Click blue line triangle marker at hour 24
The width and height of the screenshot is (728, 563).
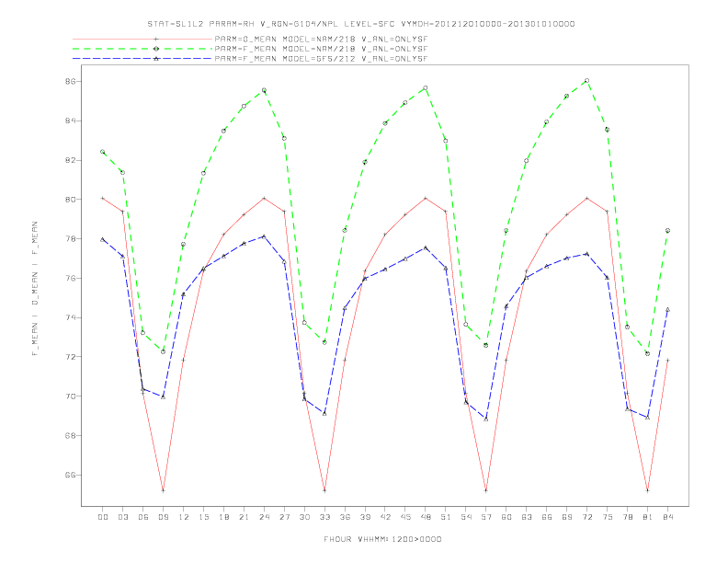click(264, 236)
